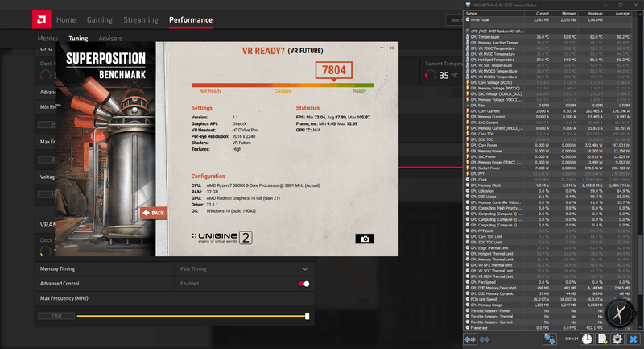Click the VR readiness color bar
The image size is (644, 349).
point(283,85)
